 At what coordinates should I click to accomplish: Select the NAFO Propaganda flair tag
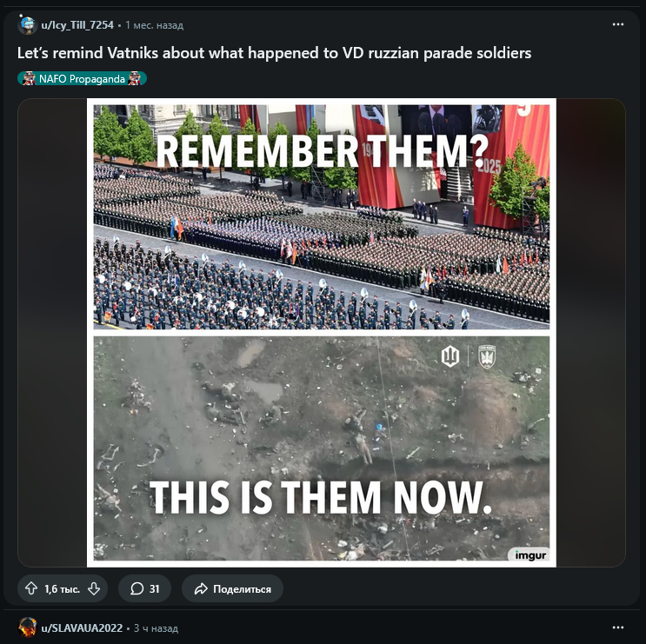82,78
